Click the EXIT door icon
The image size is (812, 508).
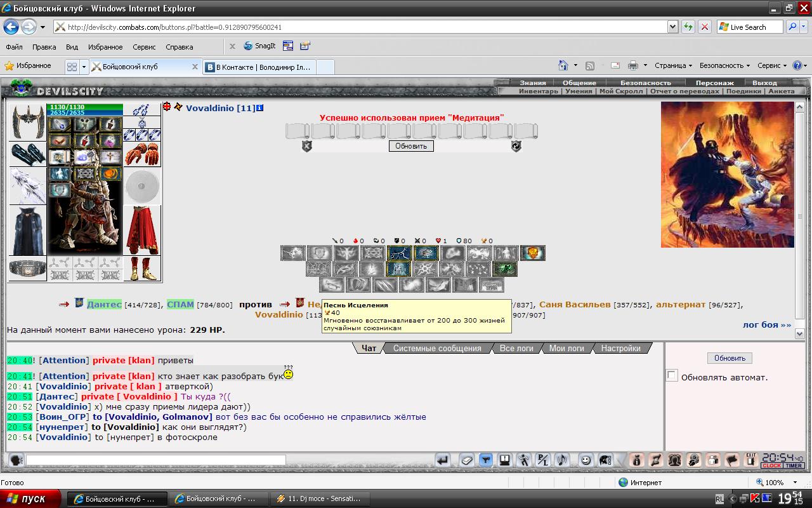pos(751,460)
